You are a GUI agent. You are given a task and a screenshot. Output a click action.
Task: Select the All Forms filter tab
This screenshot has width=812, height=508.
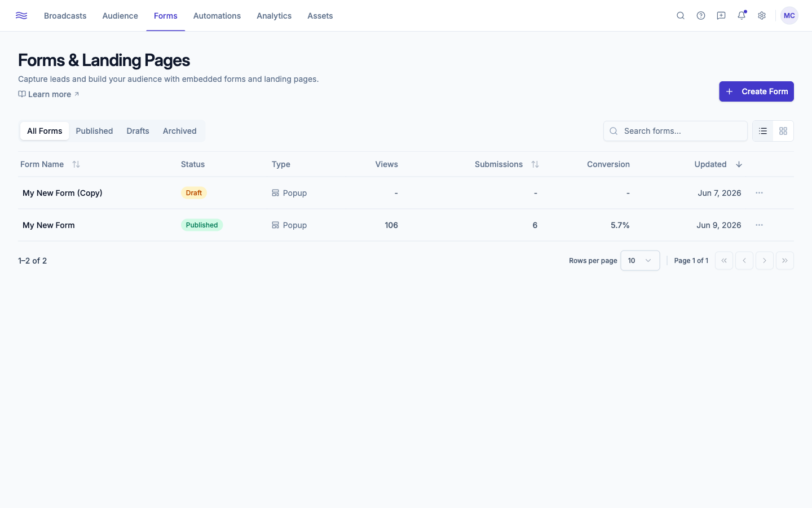(45, 131)
